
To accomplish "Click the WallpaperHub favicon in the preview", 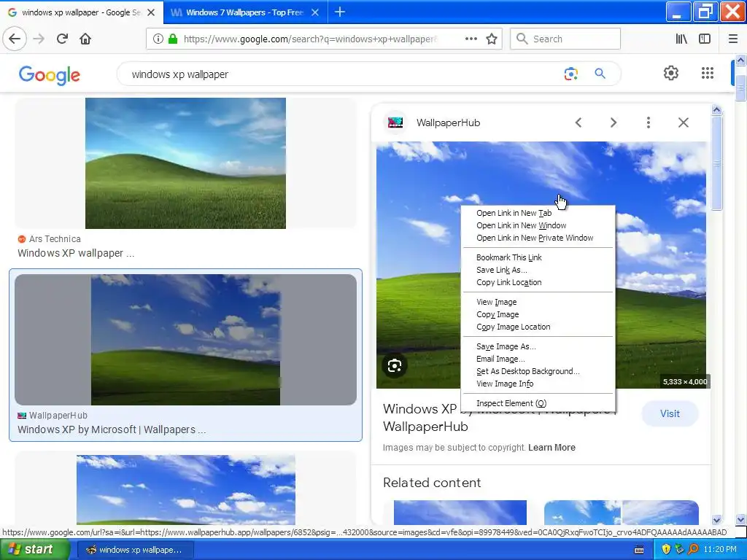I will (395, 122).
